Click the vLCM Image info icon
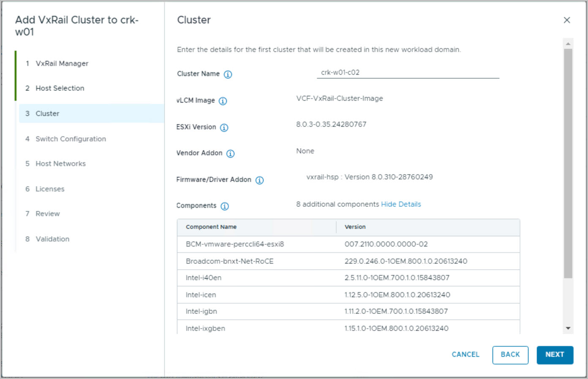The width and height of the screenshot is (588, 379). (223, 101)
